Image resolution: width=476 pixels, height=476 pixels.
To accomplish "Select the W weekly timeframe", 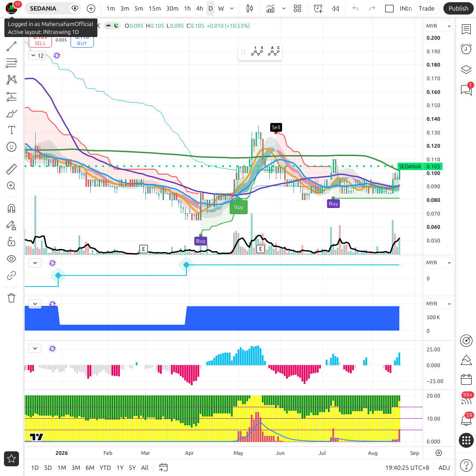I will [221, 8].
